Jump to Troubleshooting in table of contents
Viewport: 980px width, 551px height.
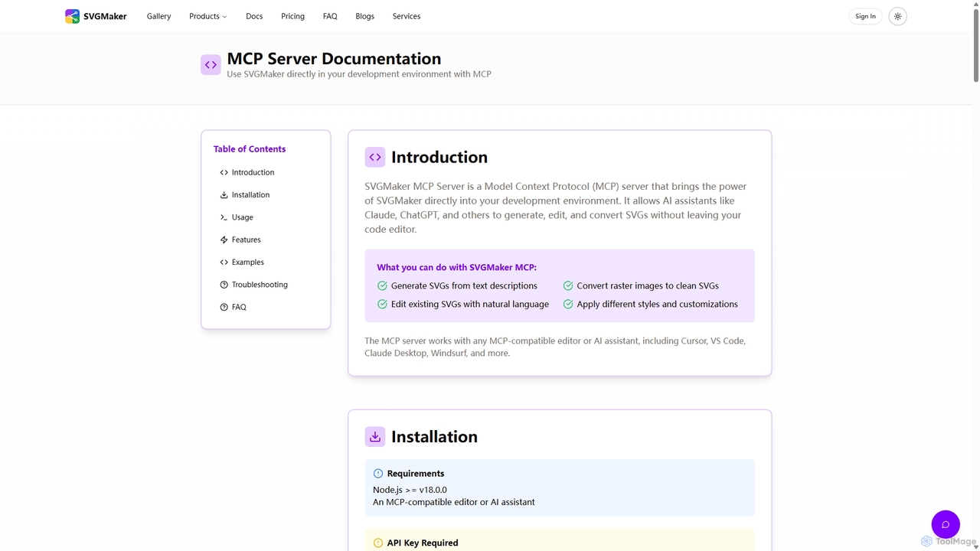[260, 285]
